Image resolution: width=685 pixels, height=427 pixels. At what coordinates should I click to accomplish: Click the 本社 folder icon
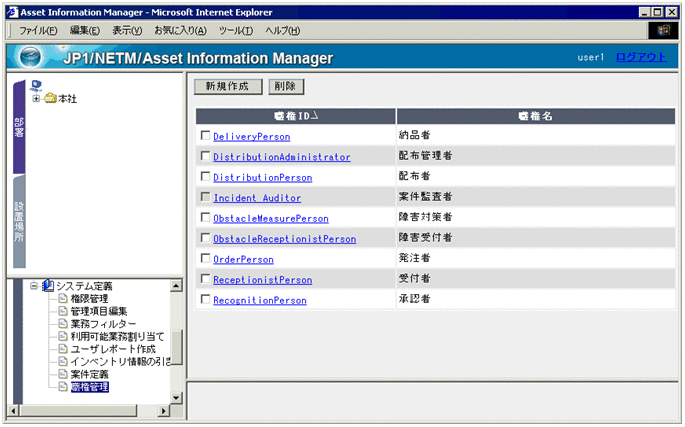click(x=51, y=98)
